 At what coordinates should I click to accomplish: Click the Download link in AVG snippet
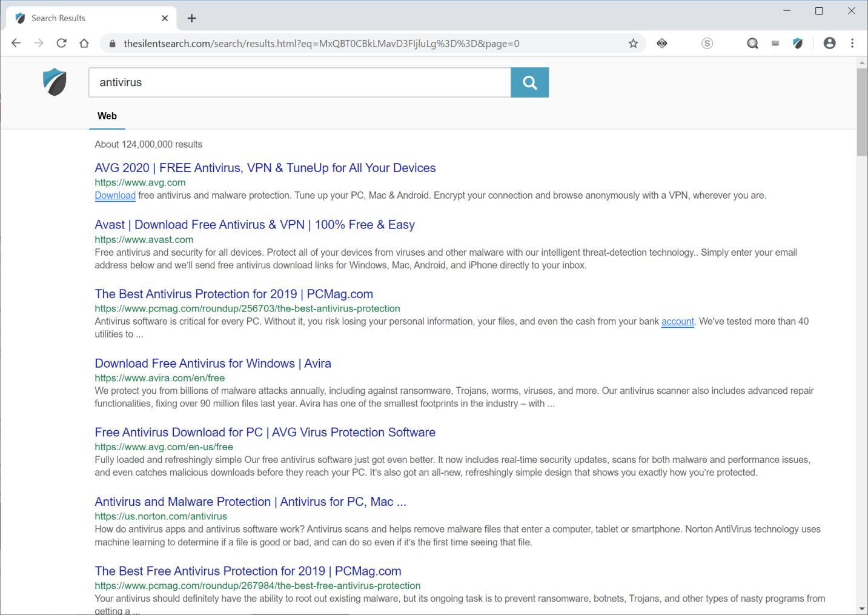[x=115, y=195]
